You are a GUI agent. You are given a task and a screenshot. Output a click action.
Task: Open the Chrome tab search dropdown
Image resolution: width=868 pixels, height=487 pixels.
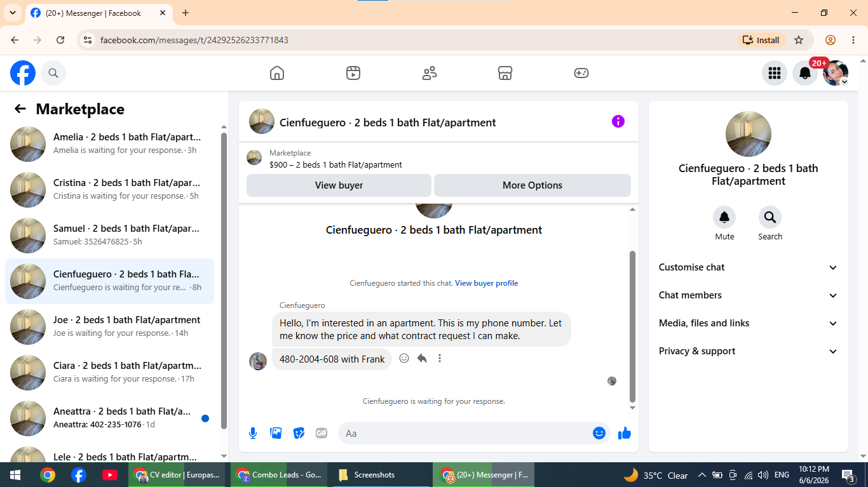tap(12, 13)
